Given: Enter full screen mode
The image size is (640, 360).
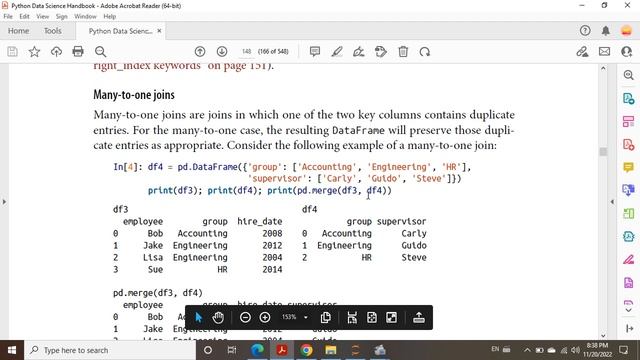Looking at the screenshot, I should [x=391, y=317].
